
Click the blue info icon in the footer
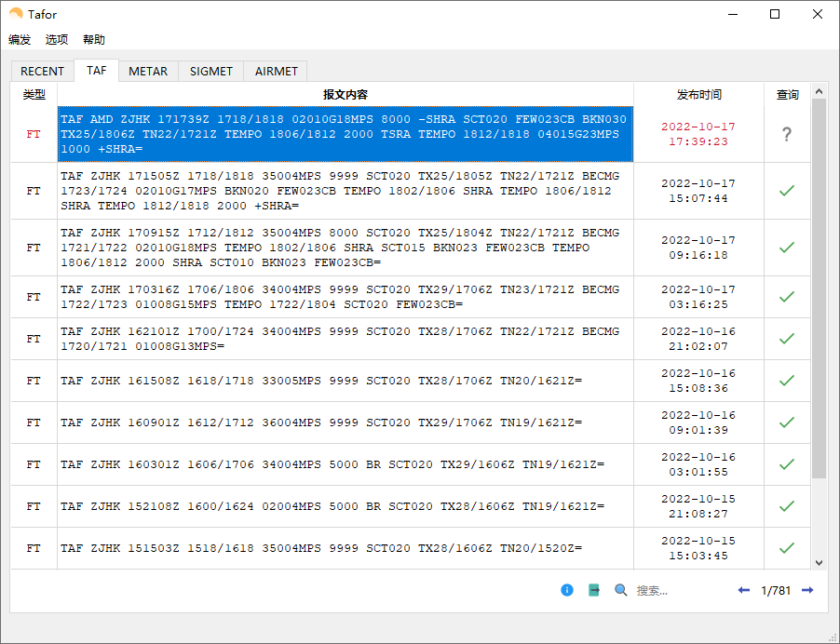(x=567, y=590)
